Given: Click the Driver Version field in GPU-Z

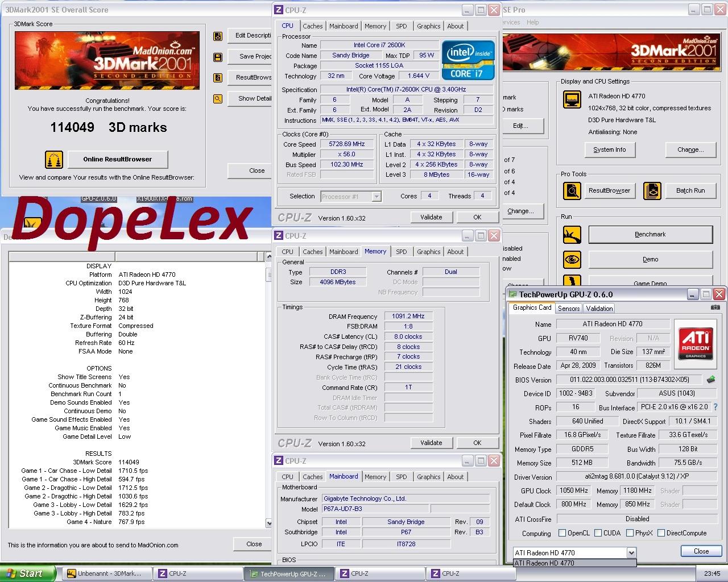Looking at the screenshot, I should [638, 477].
